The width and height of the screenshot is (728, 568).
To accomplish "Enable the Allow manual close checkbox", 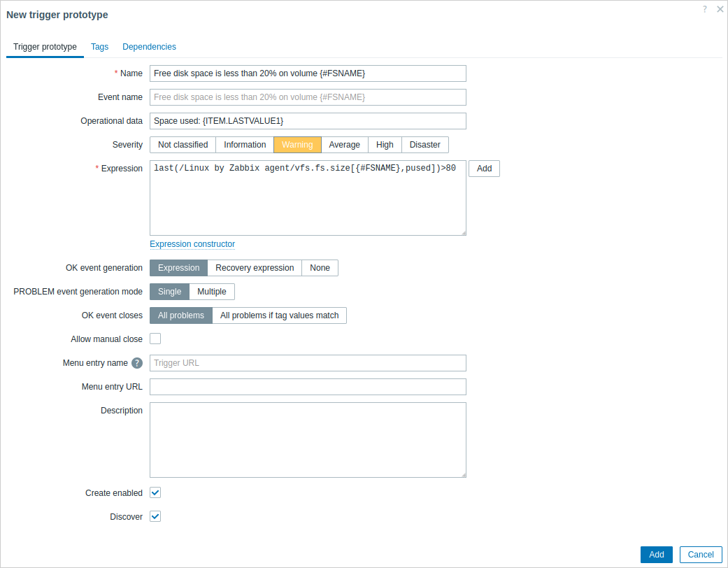I will (x=155, y=339).
